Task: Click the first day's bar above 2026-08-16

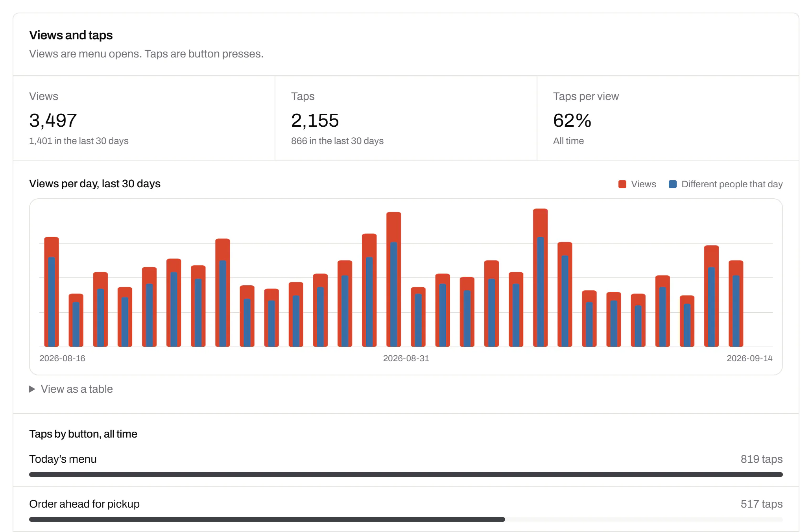Action: (52, 292)
